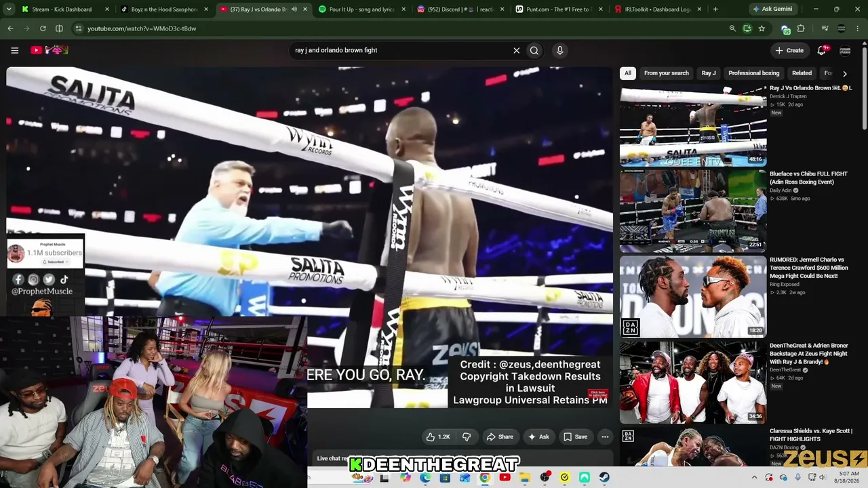Image resolution: width=868 pixels, height=488 pixels.
Task: Open Ray J Vs Orlando Brown video thumbnail
Action: (x=693, y=125)
